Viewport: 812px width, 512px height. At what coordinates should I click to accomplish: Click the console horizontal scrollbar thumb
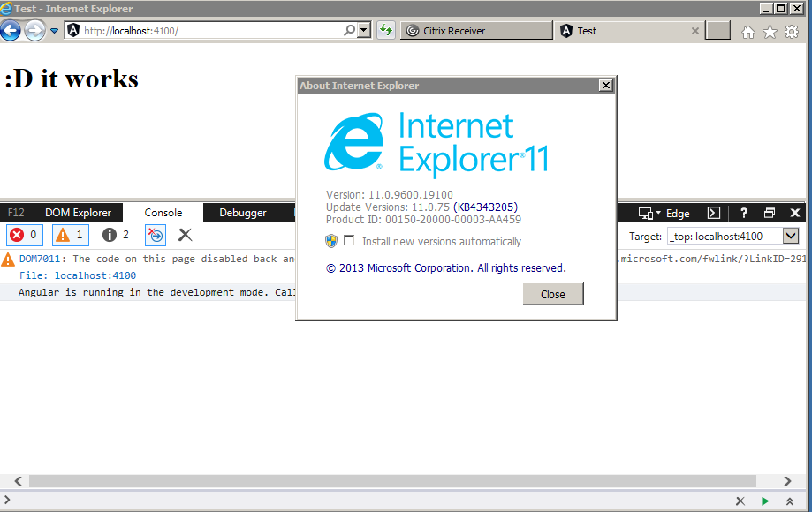(x=392, y=481)
